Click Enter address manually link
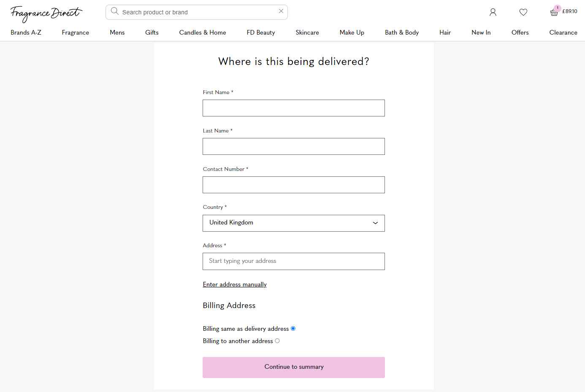 coord(234,284)
